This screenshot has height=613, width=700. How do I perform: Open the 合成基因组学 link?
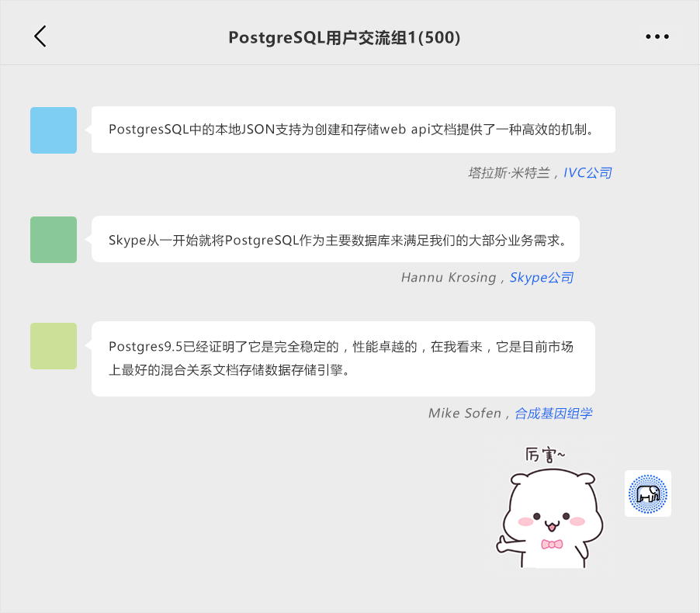coord(553,414)
